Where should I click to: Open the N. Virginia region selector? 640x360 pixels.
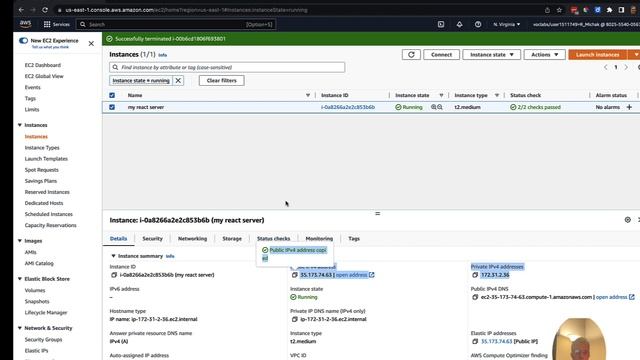[507, 24]
